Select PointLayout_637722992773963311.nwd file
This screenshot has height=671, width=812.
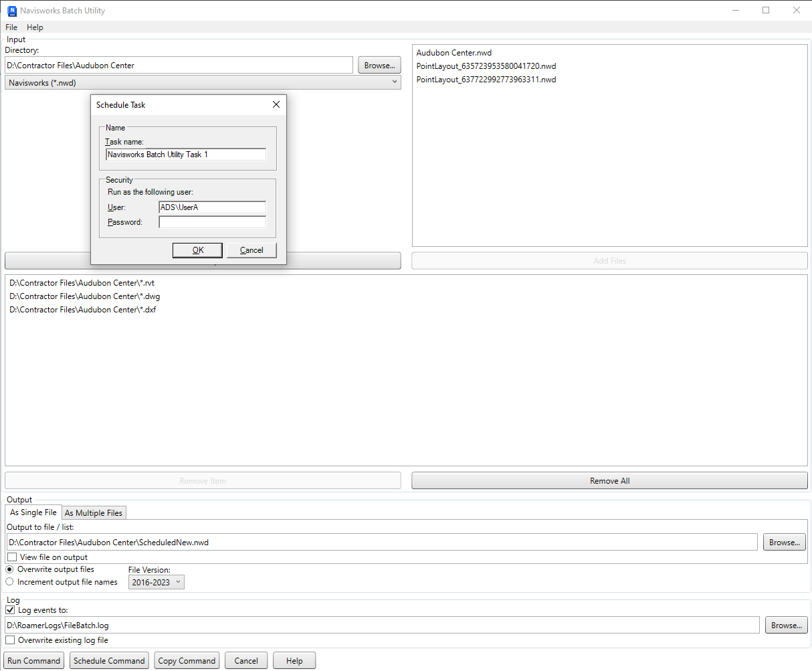486,80
